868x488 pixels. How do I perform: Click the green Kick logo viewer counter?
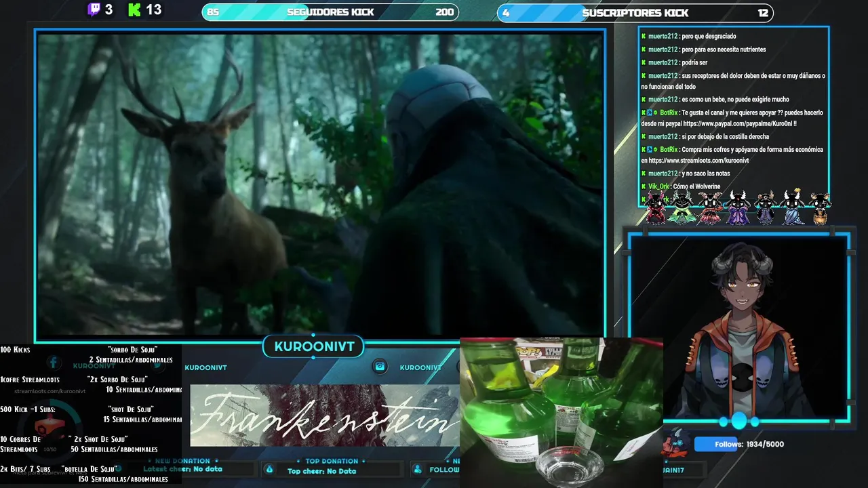pyautogui.click(x=144, y=9)
